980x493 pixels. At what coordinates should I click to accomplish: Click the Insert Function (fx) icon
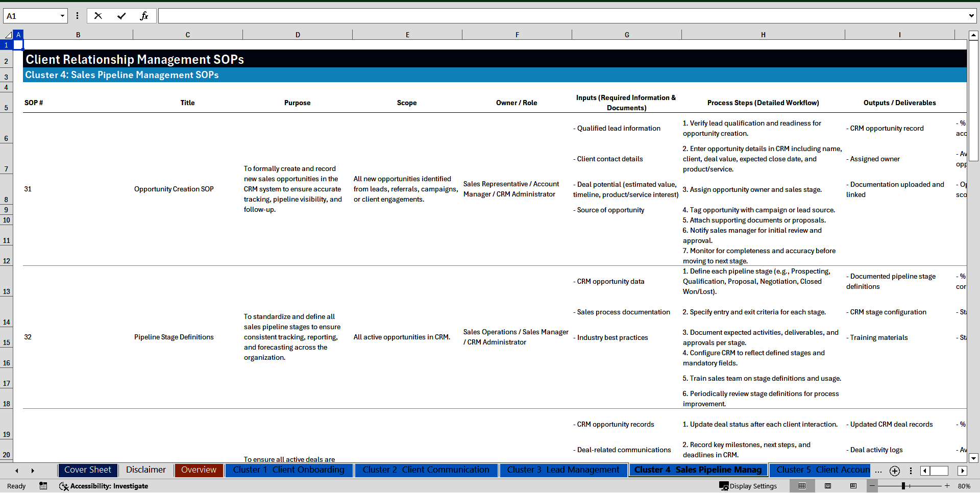click(144, 16)
